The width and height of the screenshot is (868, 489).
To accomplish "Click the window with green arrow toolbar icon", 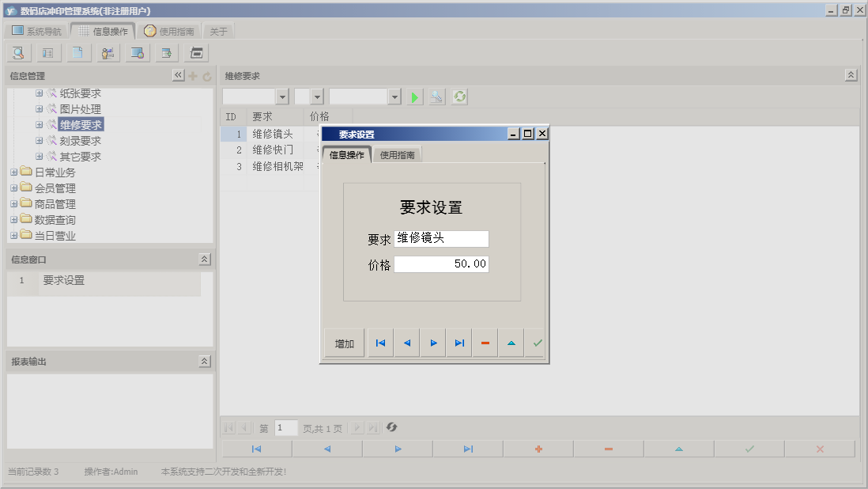I will pos(167,53).
